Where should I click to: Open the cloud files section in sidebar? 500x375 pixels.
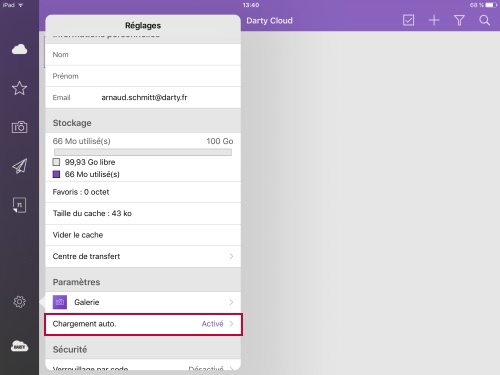coord(19,49)
